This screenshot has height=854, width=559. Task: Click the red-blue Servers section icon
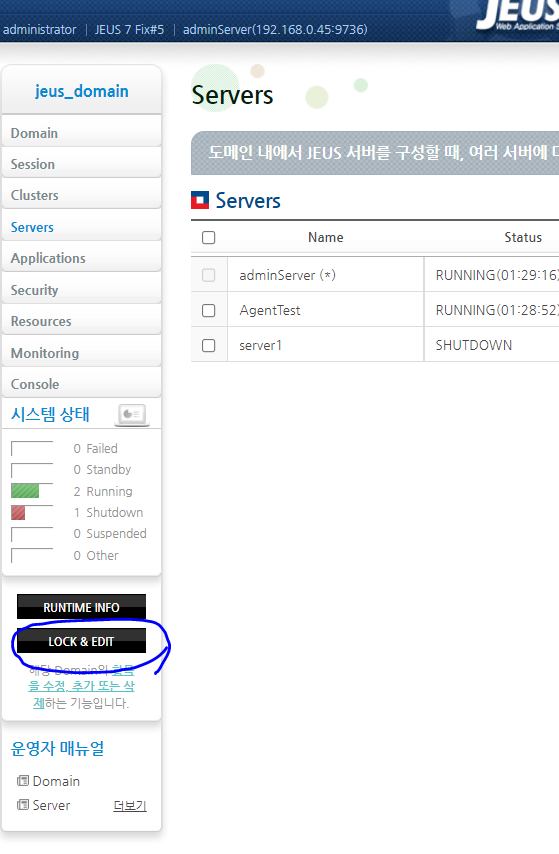[x=200, y=200]
